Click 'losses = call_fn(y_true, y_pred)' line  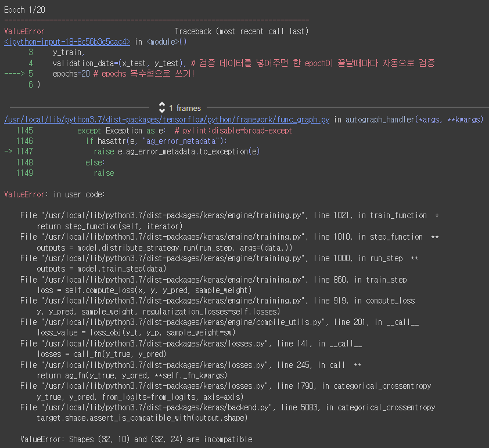coord(102,354)
